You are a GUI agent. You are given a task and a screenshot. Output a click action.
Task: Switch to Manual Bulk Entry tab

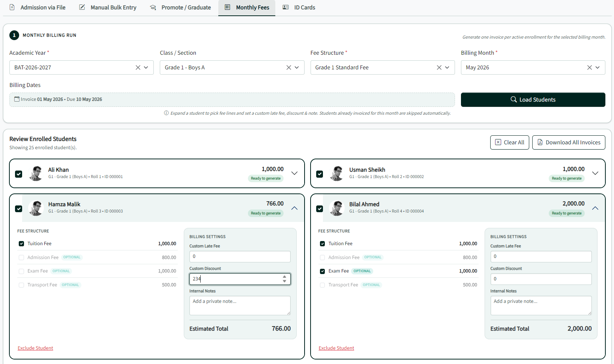[108, 7]
